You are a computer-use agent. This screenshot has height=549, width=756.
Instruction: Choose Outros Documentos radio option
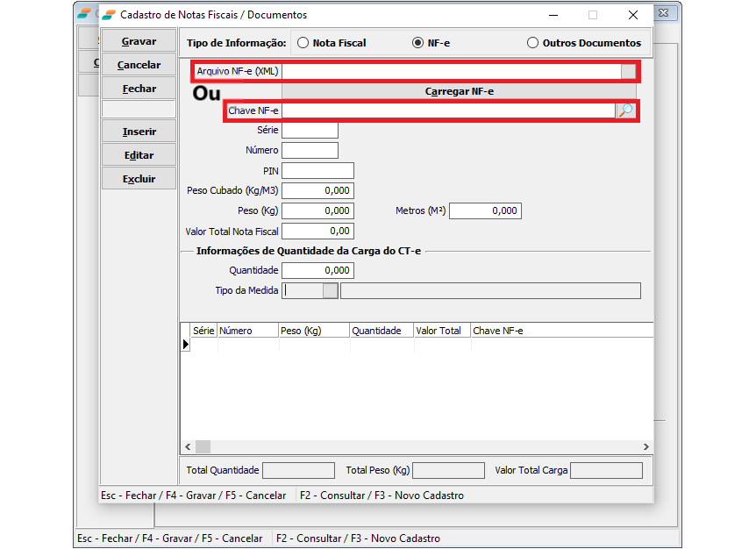point(532,43)
